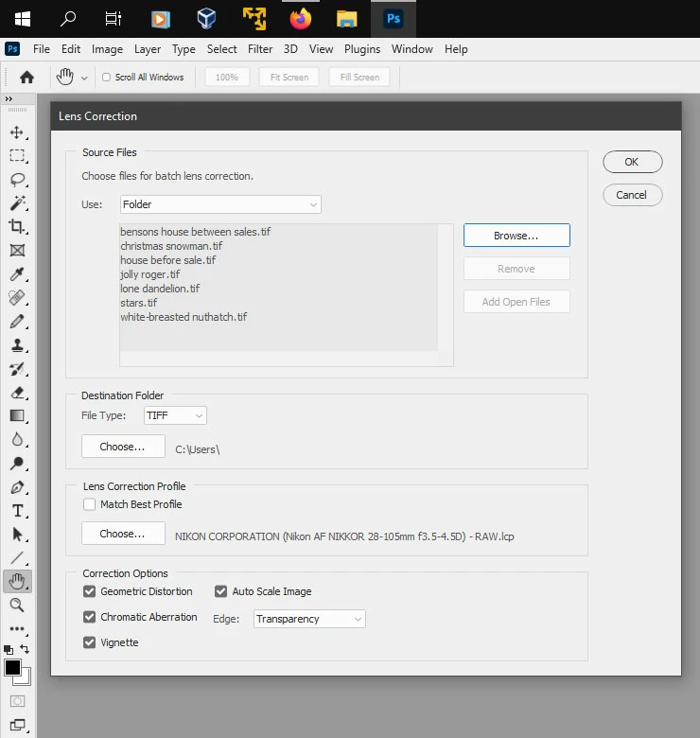Set the foreground color swatch
This screenshot has width=700, height=738.
tap(12, 667)
